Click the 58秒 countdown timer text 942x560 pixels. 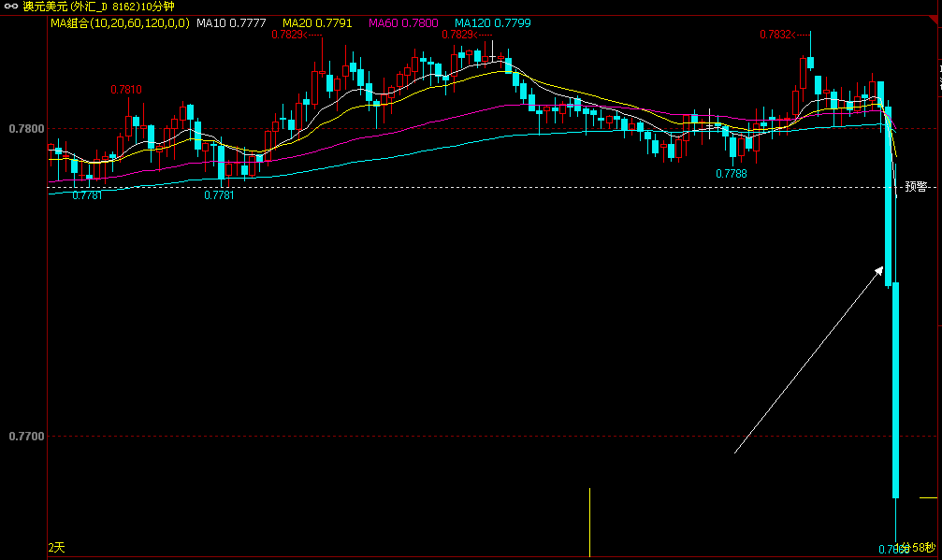(923, 548)
